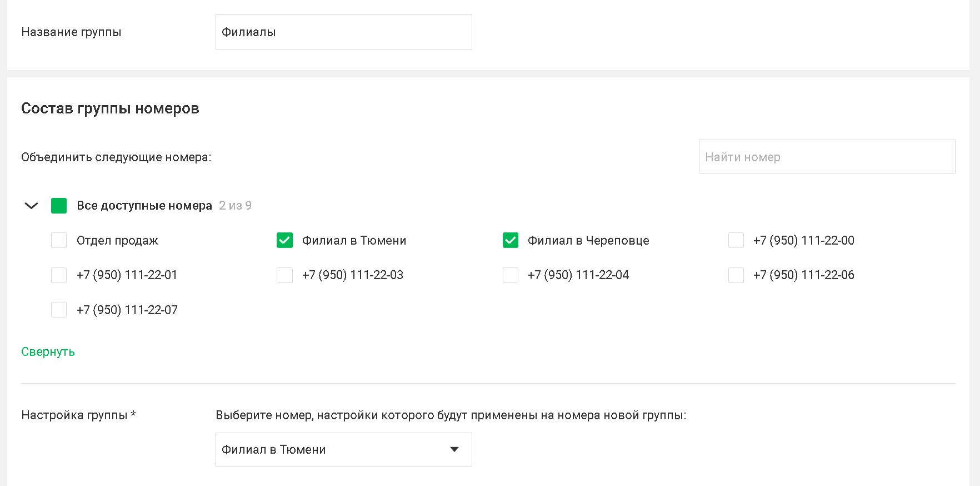Focus the Найти номер search field
The height and width of the screenshot is (486, 980).
pos(827,157)
